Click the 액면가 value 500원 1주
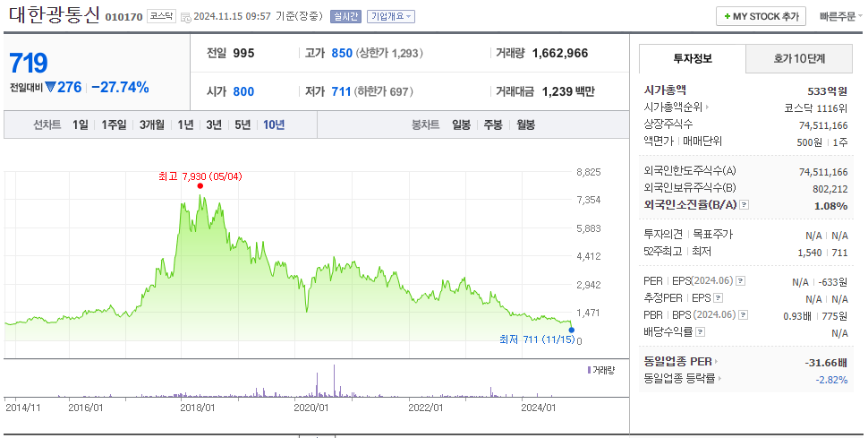The height and width of the screenshot is (438, 868). pyautogui.click(x=822, y=142)
